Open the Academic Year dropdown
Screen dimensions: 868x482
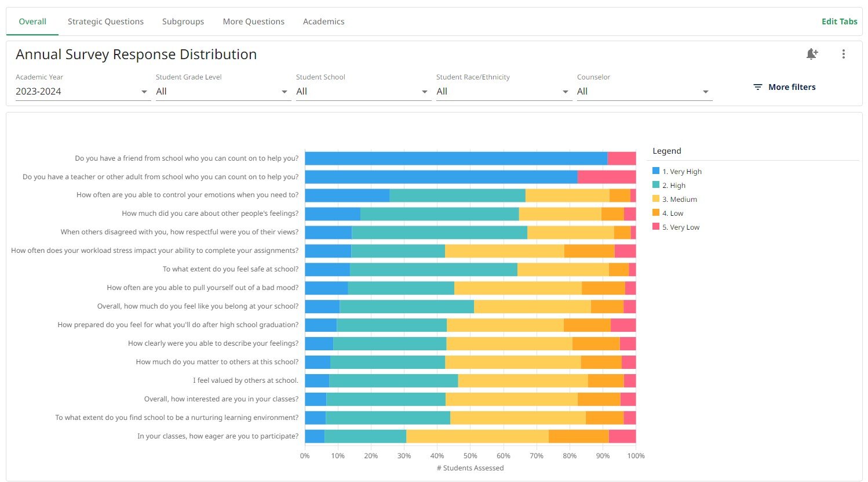click(82, 91)
